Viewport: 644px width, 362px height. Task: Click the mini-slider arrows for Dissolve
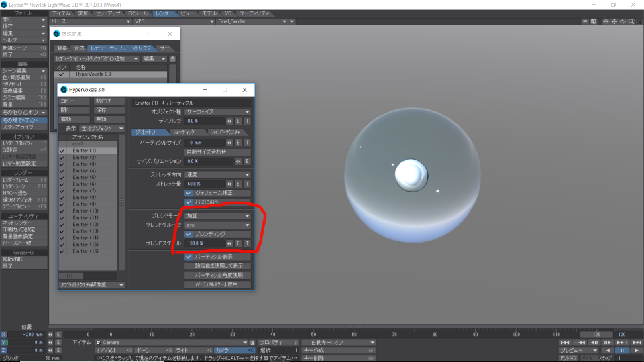[x=229, y=121]
